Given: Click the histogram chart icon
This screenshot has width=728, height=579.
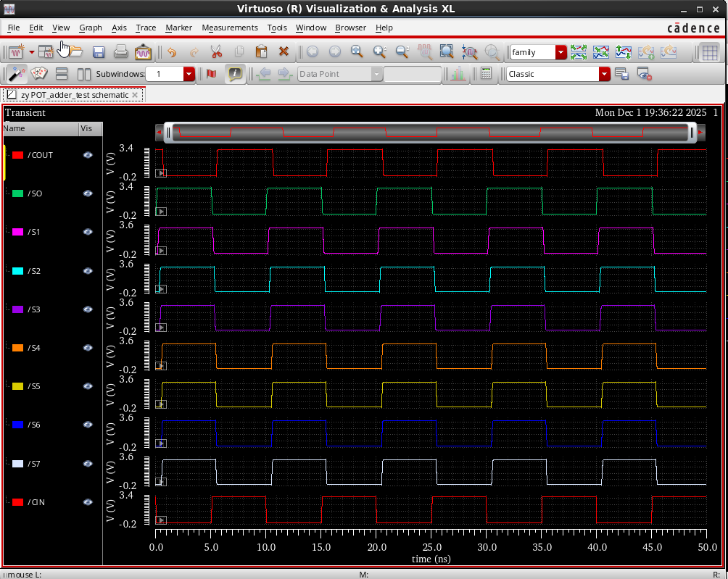Looking at the screenshot, I should (458, 74).
